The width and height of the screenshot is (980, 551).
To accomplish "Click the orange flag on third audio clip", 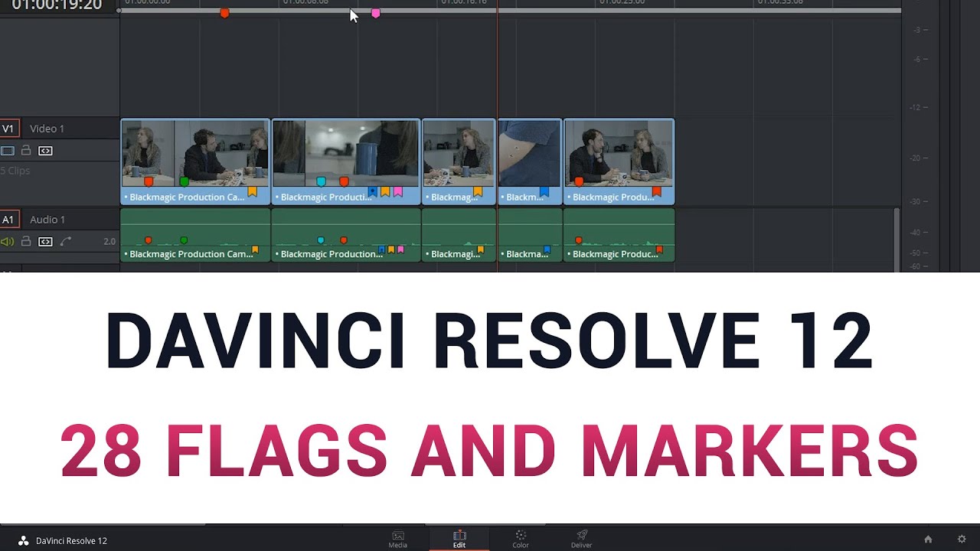I will (480, 249).
